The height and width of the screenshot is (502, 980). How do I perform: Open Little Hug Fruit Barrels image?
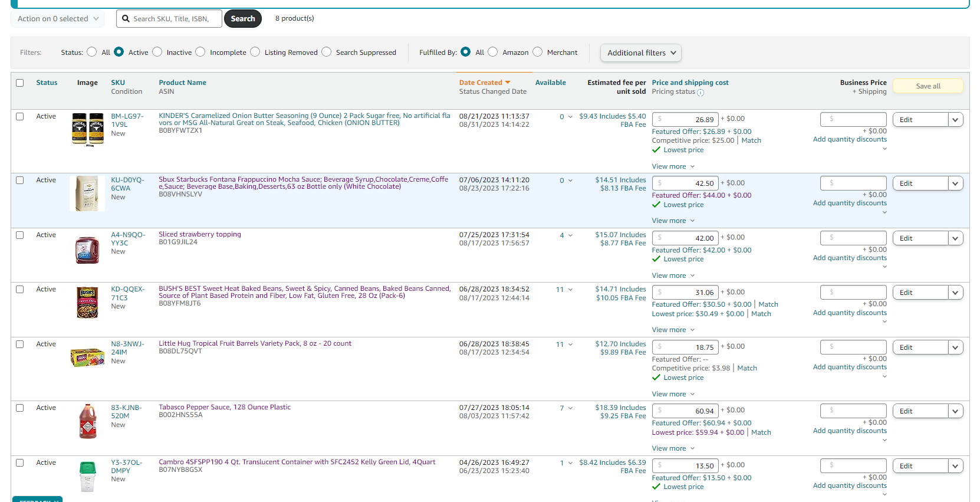pos(87,357)
